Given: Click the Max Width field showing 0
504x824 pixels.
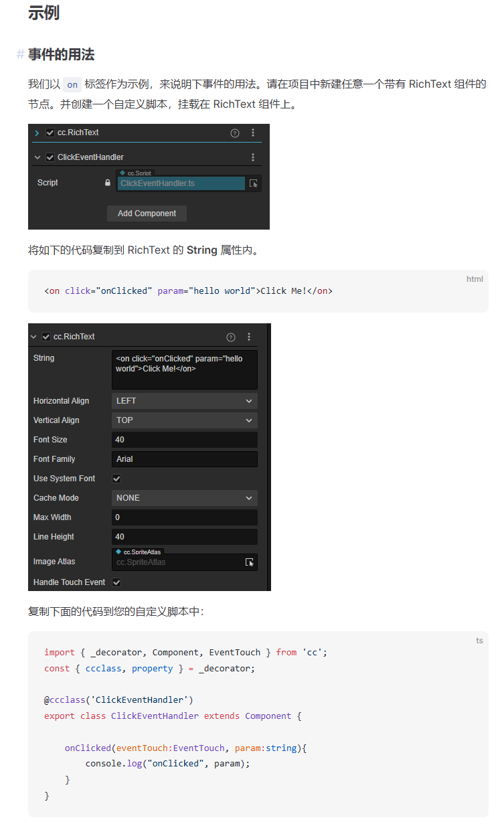Looking at the screenshot, I should (185, 517).
